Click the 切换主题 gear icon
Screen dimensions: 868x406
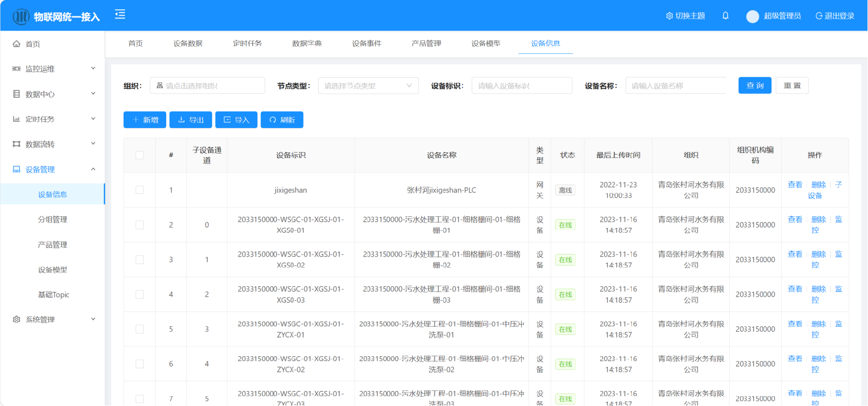point(669,16)
